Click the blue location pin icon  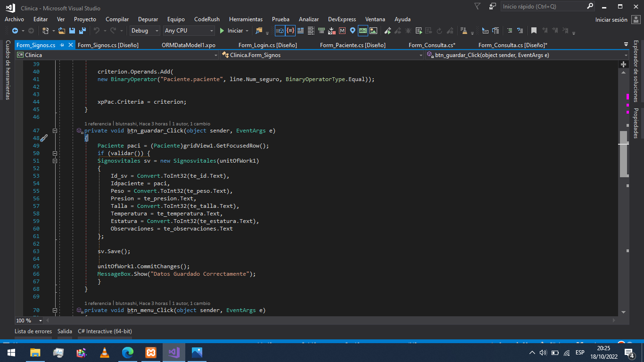(x=353, y=31)
